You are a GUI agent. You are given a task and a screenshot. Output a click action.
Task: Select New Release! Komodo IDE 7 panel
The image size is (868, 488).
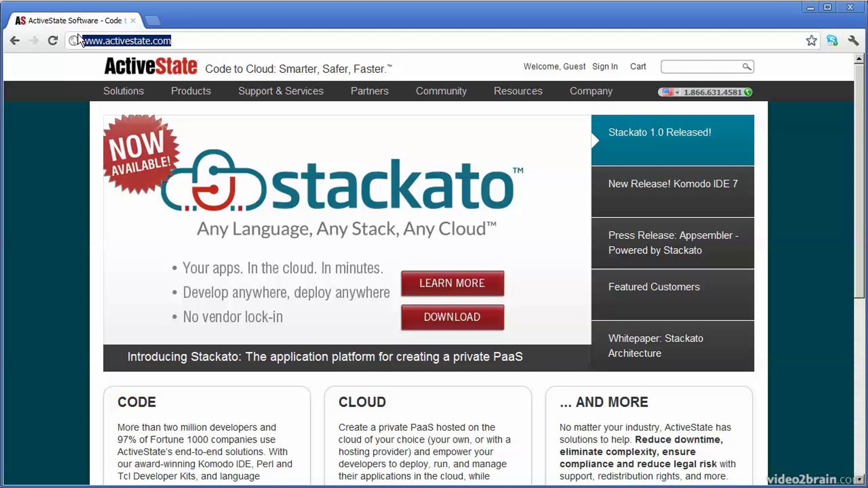[x=673, y=192]
